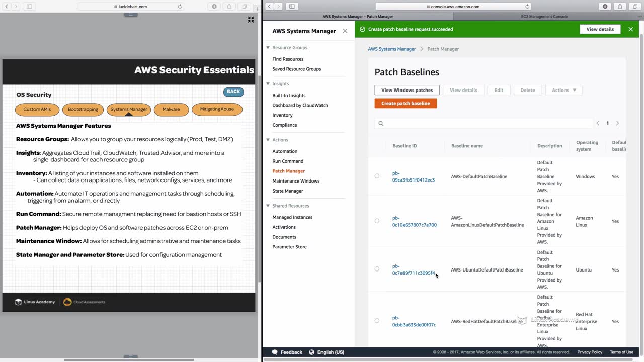Viewport: 644px width, 362px height.
Task: Click the language globe icon in footer
Action: [311, 352]
